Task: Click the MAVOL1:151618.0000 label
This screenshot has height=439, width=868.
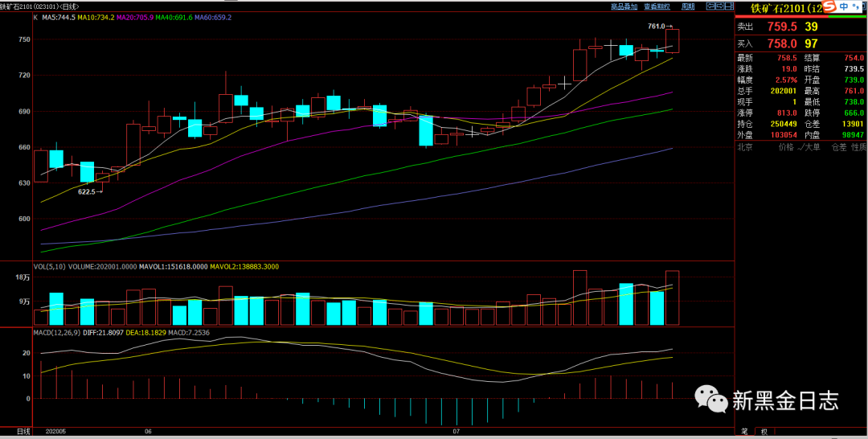Action: coord(173,267)
